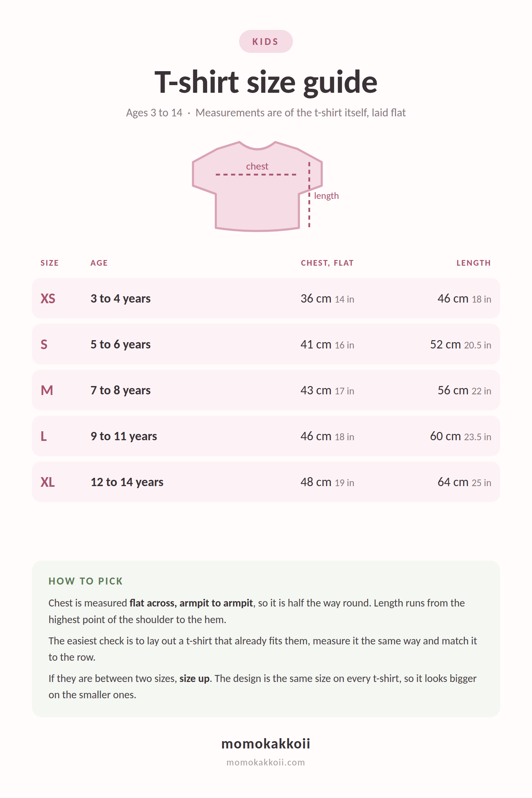Open the momokakkoii.com link
Image resolution: width=532 pixels, height=798 pixels.
point(266,762)
